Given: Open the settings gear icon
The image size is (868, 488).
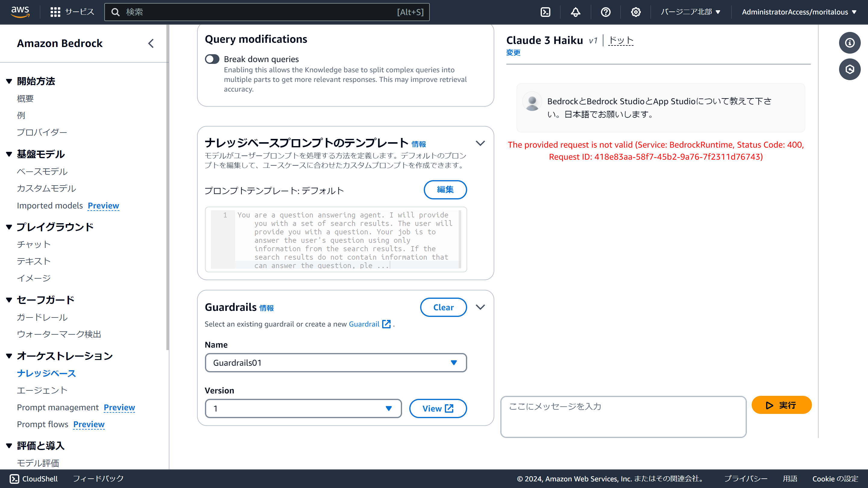Looking at the screenshot, I should 636,12.
